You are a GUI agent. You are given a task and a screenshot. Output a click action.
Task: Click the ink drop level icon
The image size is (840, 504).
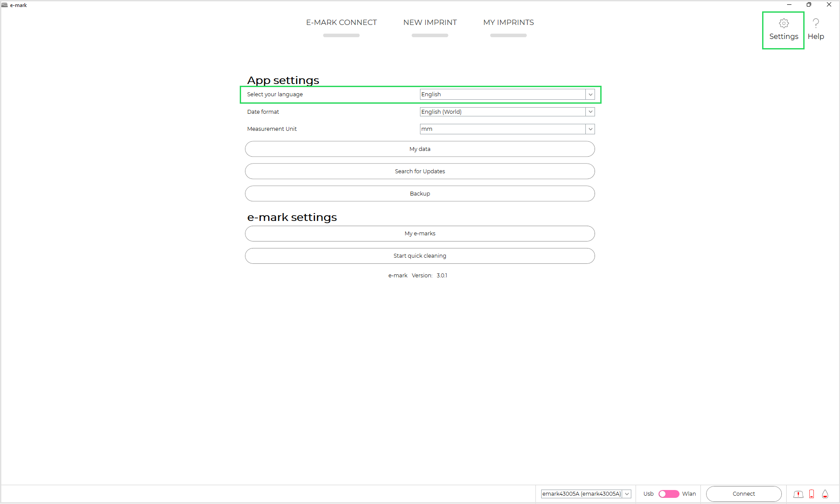click(825, 494)
